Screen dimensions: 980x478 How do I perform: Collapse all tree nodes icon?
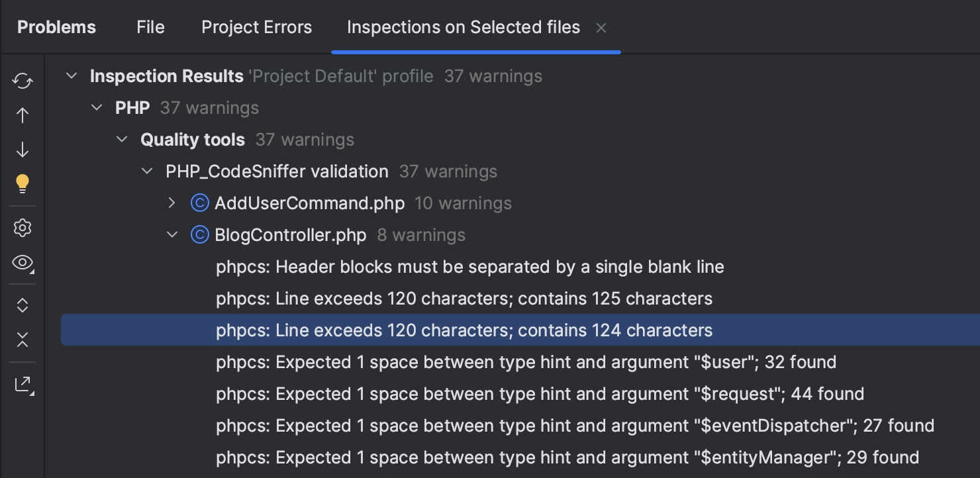coord(23,340)
